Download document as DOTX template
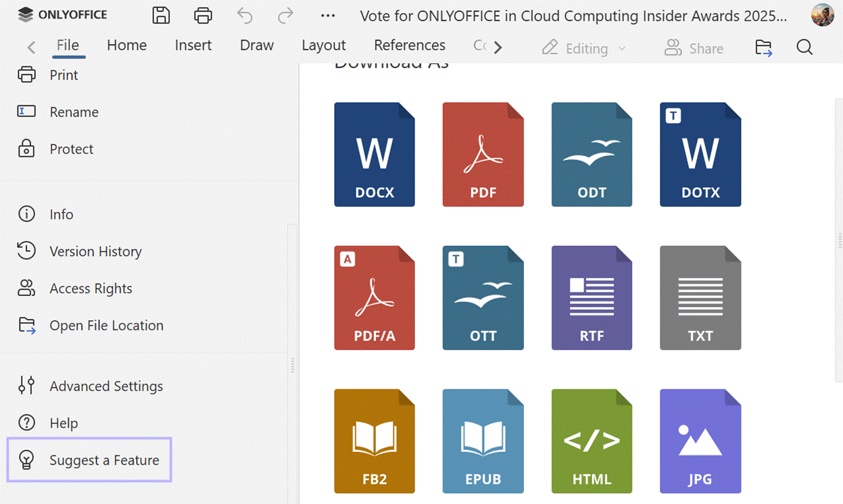The height and width of the screenshot is (504, 843). coord(700,155)
